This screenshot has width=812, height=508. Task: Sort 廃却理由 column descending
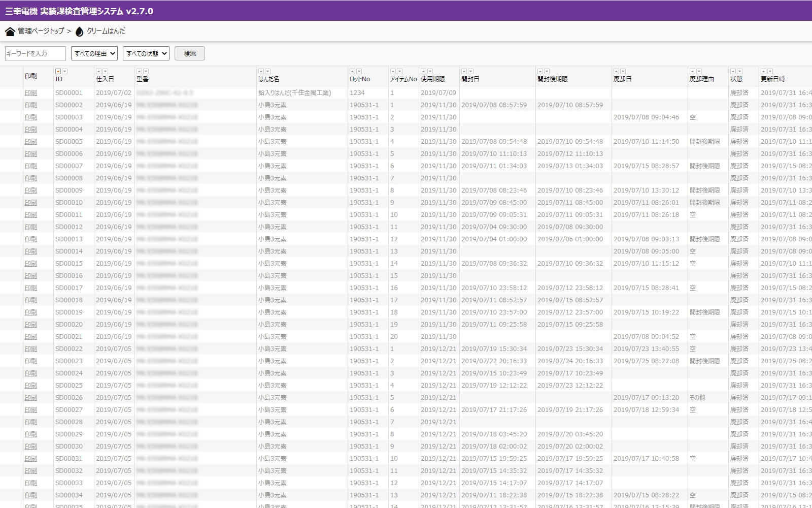point(699,72)
